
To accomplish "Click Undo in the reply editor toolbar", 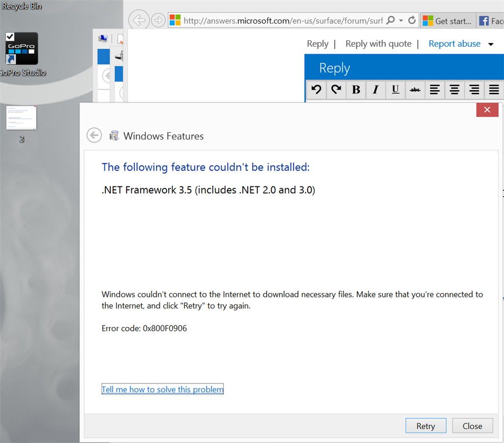I will tap(316, 89).
